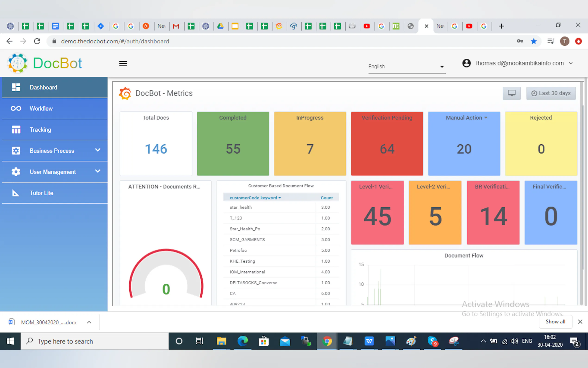Viewport: 588px width, 368px height.
Task: Reload the page
Action: [x=37, y=41]
